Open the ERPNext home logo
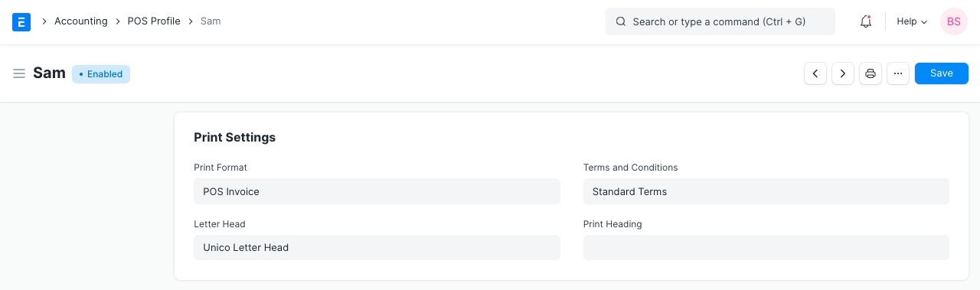980x290 pixels. [x=21, y=21]
